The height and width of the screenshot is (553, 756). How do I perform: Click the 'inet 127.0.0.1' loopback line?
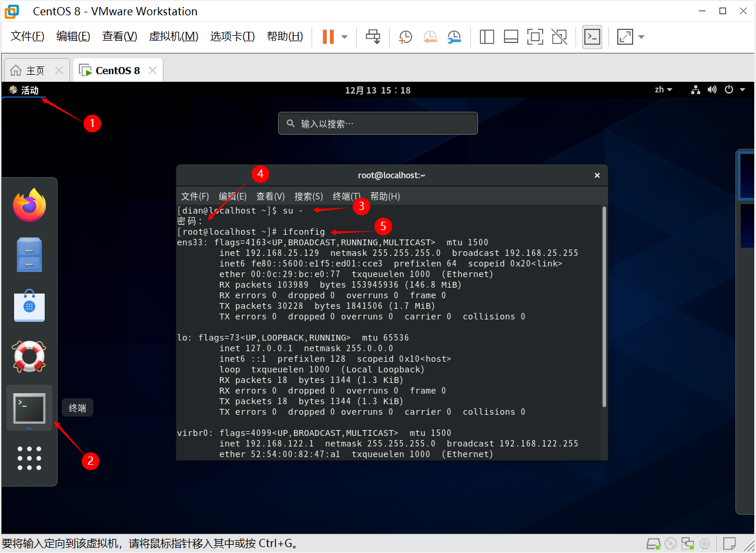[x=306, y=348]
